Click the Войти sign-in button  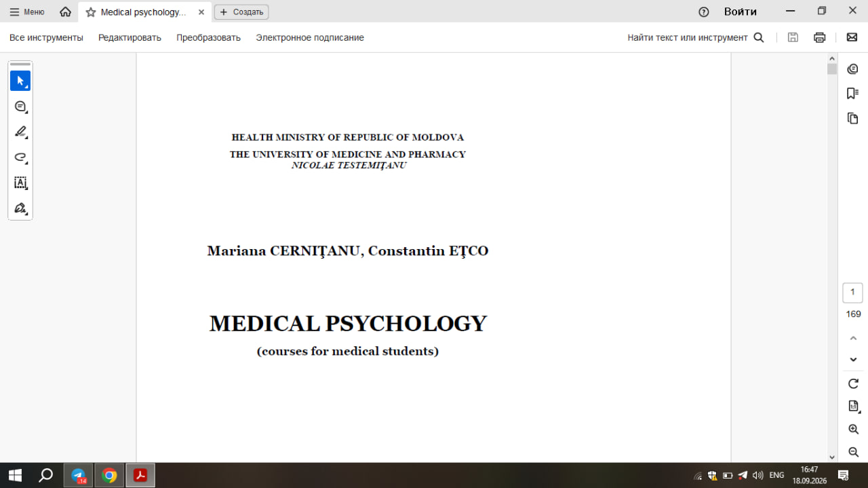741,12
